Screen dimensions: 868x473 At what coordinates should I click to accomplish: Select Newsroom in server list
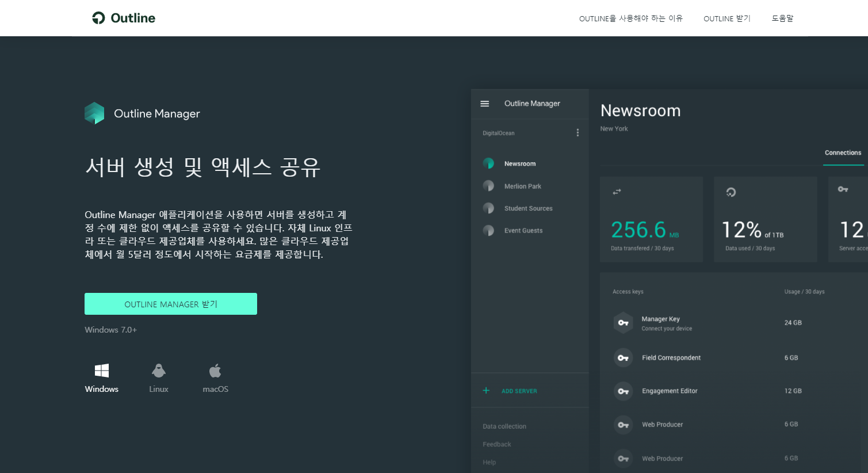point(520,164)
